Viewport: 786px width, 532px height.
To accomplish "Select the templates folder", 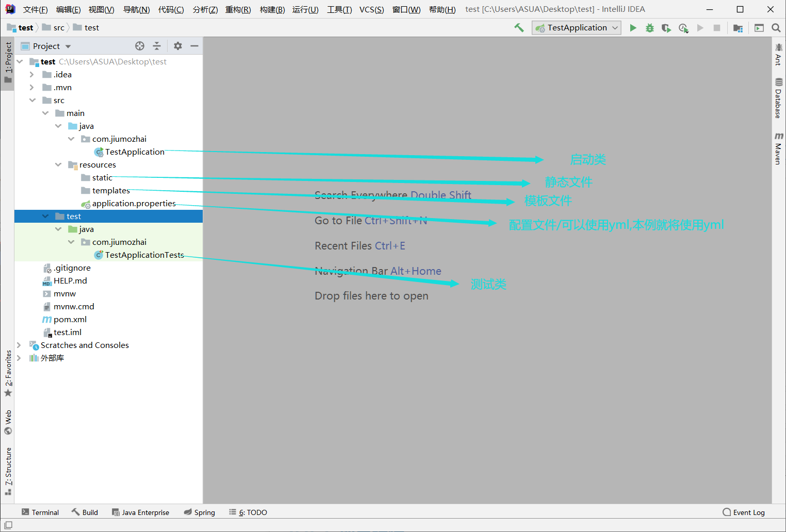I will click(x=111, y=191).
